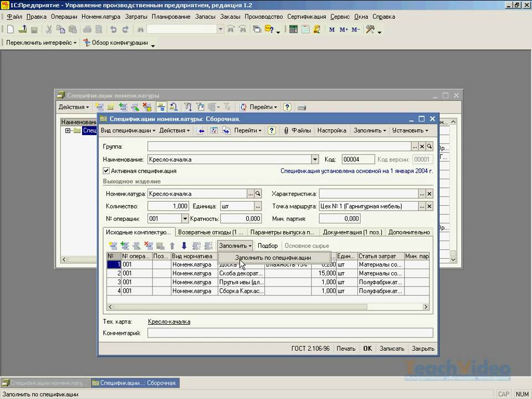Click the blue left-arrow icon in Сборочная toolbar
This screenshot has height=399, width=532.
(x=201, y=131)
